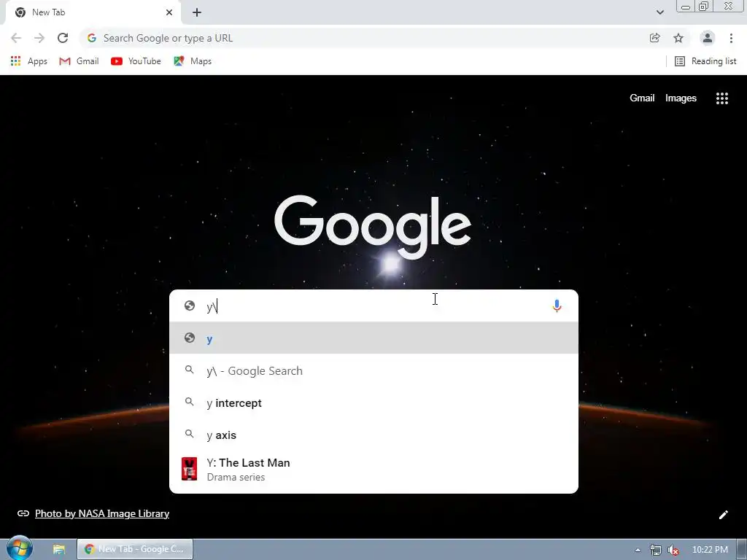The height and width of the screenshot is (560, 747).
Task: Click the Google logo
Action: point(373,227)
